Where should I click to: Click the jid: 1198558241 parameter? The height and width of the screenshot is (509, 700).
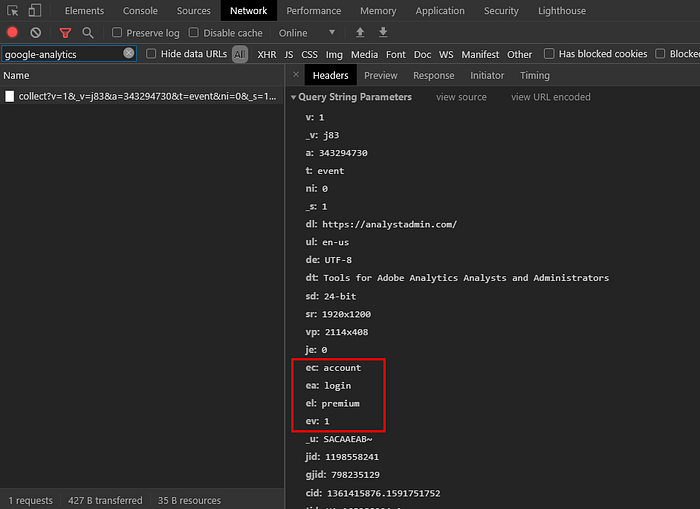(x=342, y=457)
